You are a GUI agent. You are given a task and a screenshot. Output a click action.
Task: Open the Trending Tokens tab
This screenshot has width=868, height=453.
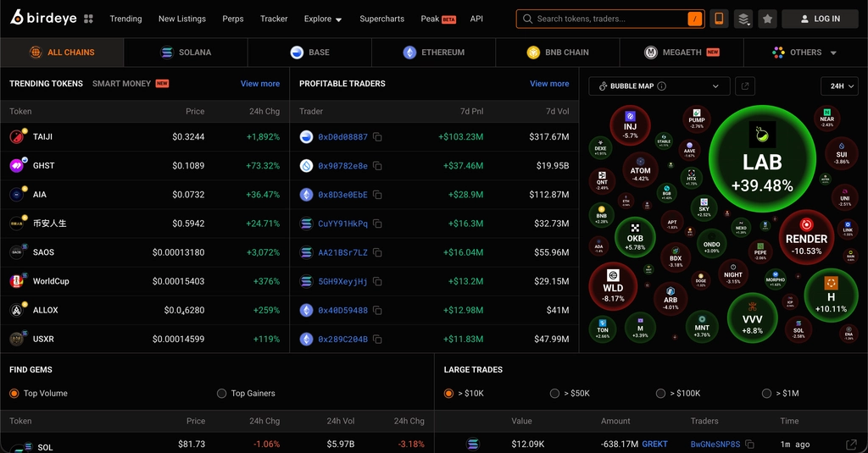(x=46, y=84)
